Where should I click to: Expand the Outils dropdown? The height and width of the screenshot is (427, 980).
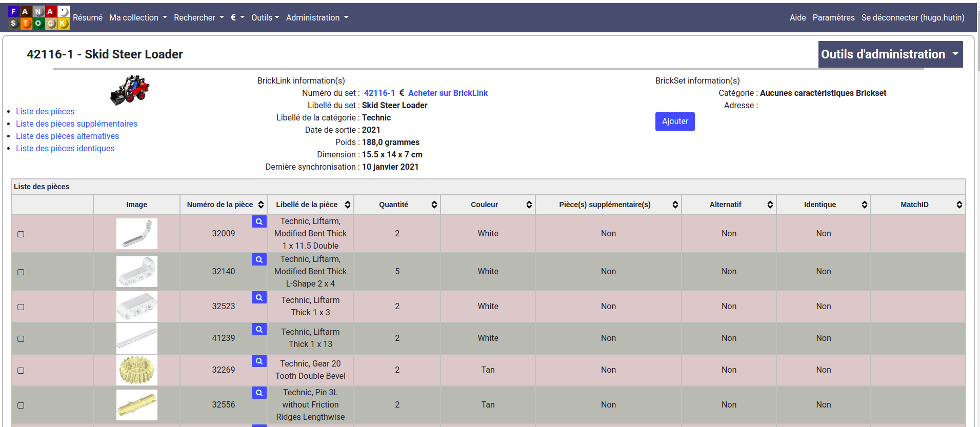265,17
